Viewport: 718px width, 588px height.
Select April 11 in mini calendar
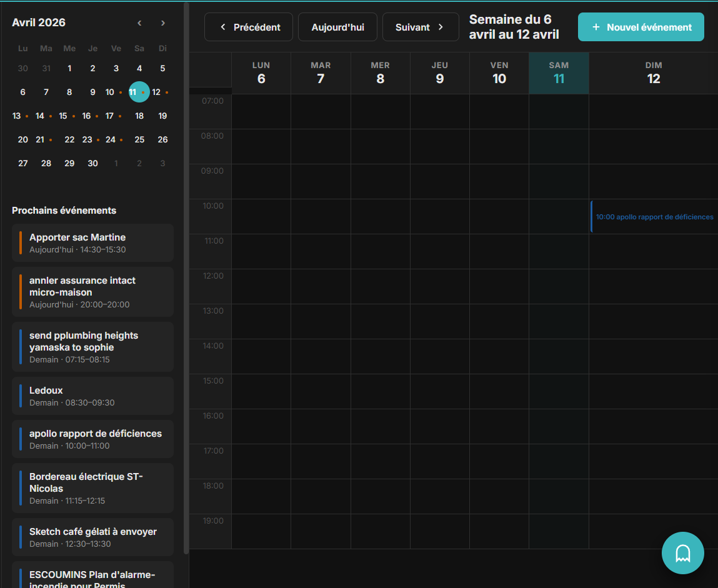coord(133,92)
